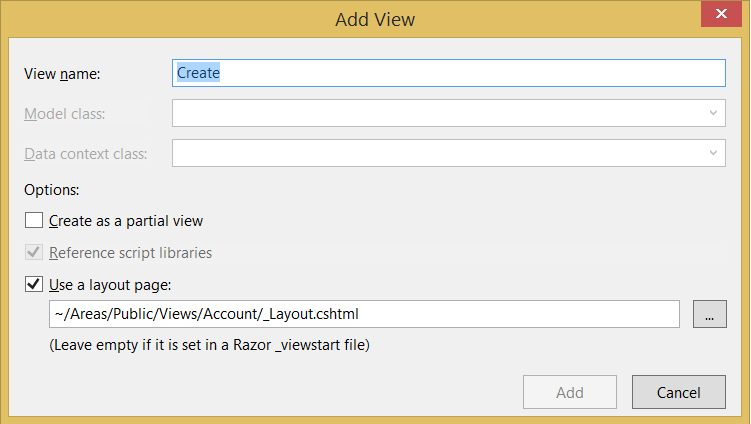Image resolution: width=751 pixels, height=424 pixels.
Task: Click the View name text field
Action: [448, 73]
